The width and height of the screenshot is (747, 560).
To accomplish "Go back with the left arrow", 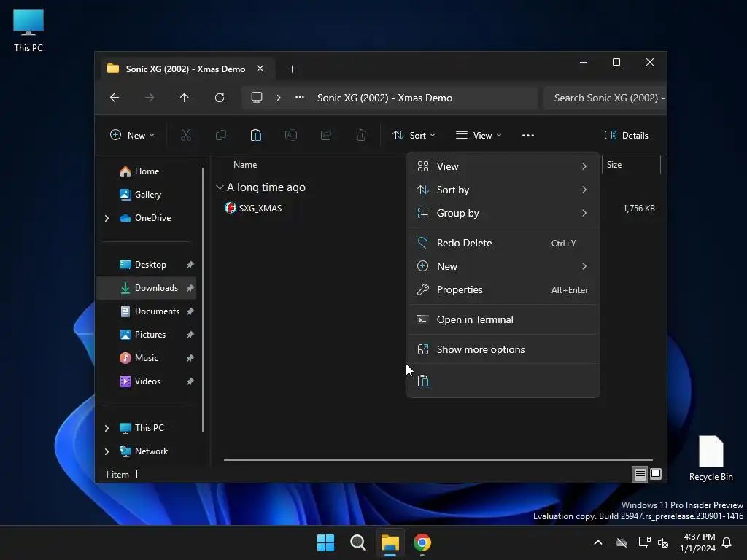I will click(115, 98).
